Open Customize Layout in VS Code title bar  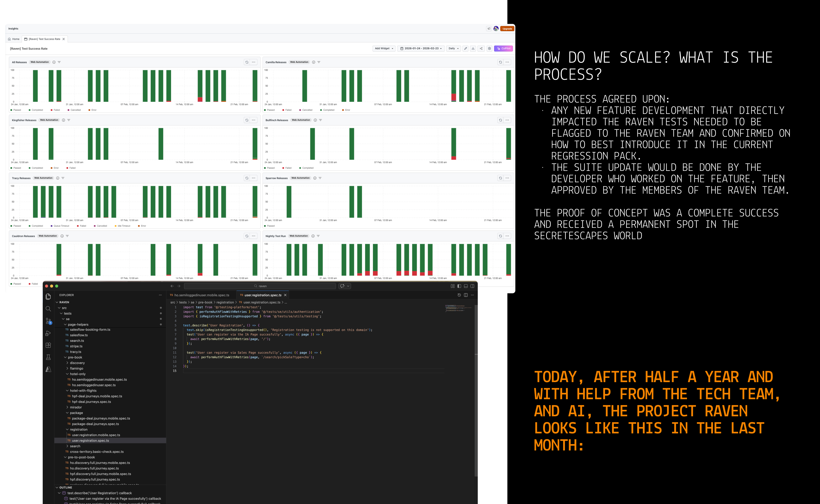pyautogui.click(x=452, y=286)
